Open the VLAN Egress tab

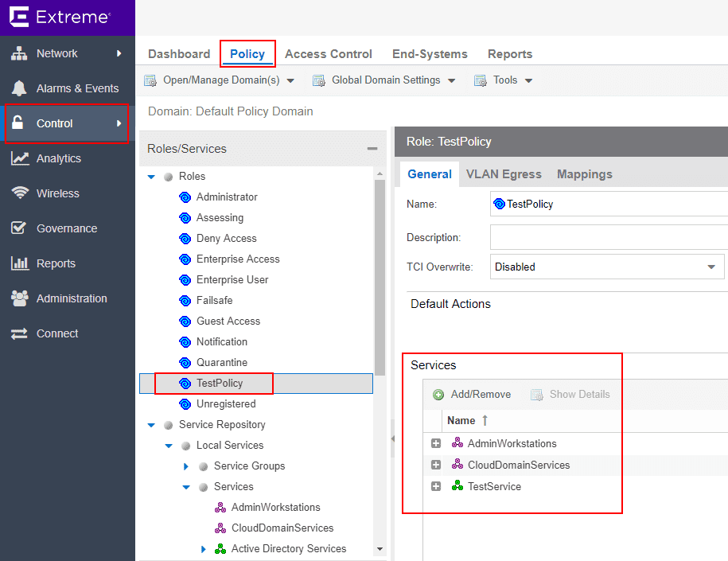tap(504, 174)
